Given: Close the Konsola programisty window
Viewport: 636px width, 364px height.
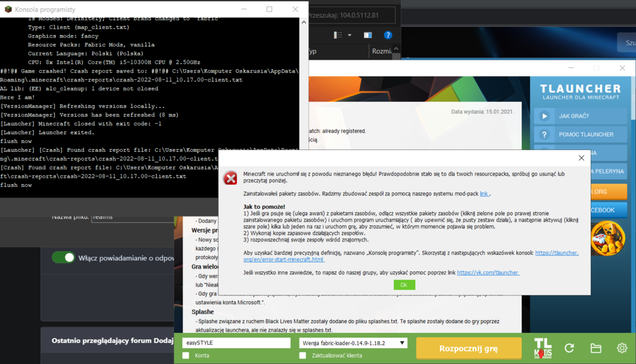Looking at the screenshot, I should (x=295, y=10).
